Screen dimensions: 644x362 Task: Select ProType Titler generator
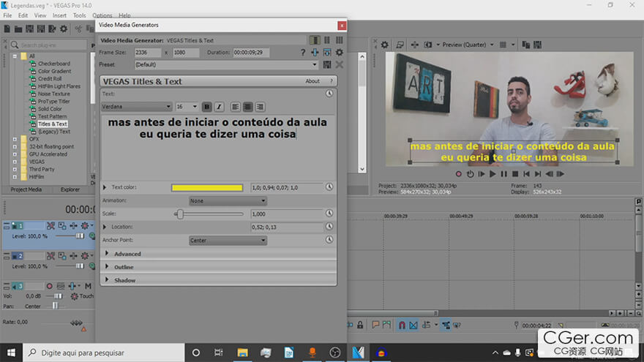(x=54, y=102)
